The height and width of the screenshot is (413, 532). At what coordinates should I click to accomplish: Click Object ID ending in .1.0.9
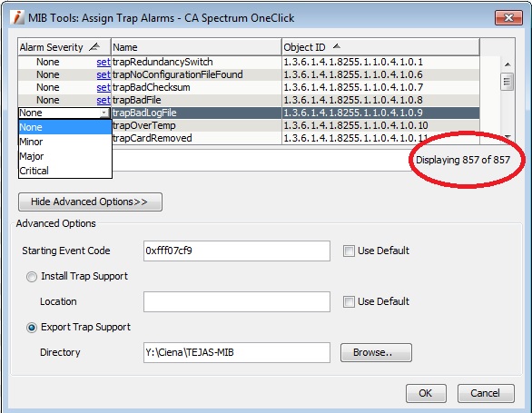tap(380, 113)
